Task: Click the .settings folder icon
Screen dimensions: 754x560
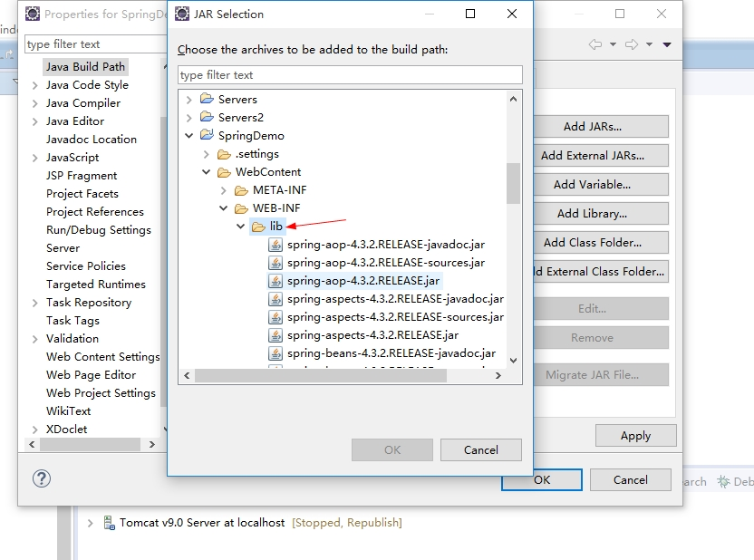Action: point(225,154)
